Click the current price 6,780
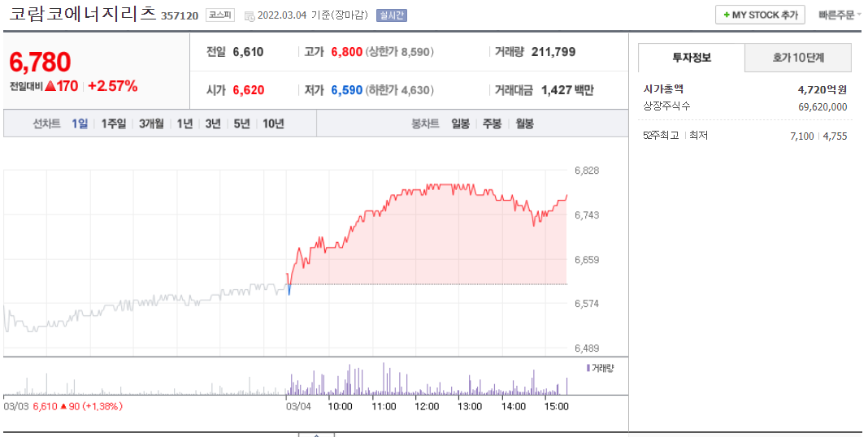The height and width of the screenshot is (437, 868). point(40,62)
